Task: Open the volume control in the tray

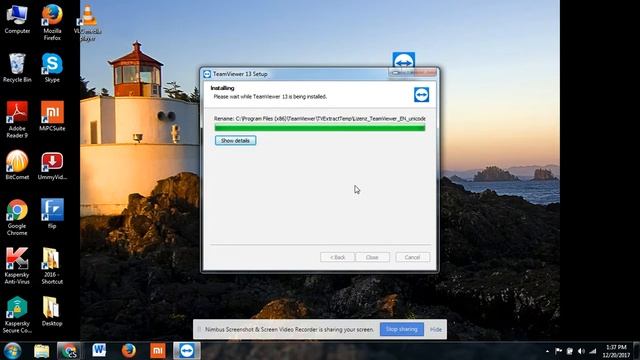Action: tap(581, 351)
